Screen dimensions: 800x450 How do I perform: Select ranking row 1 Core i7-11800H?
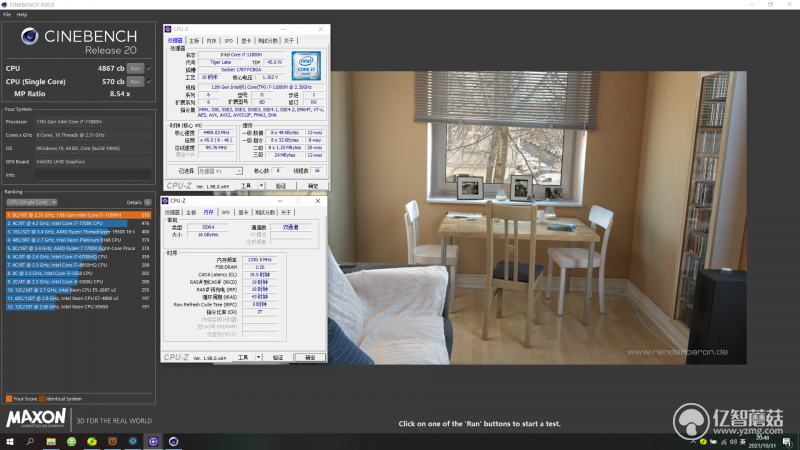(79, 215)
